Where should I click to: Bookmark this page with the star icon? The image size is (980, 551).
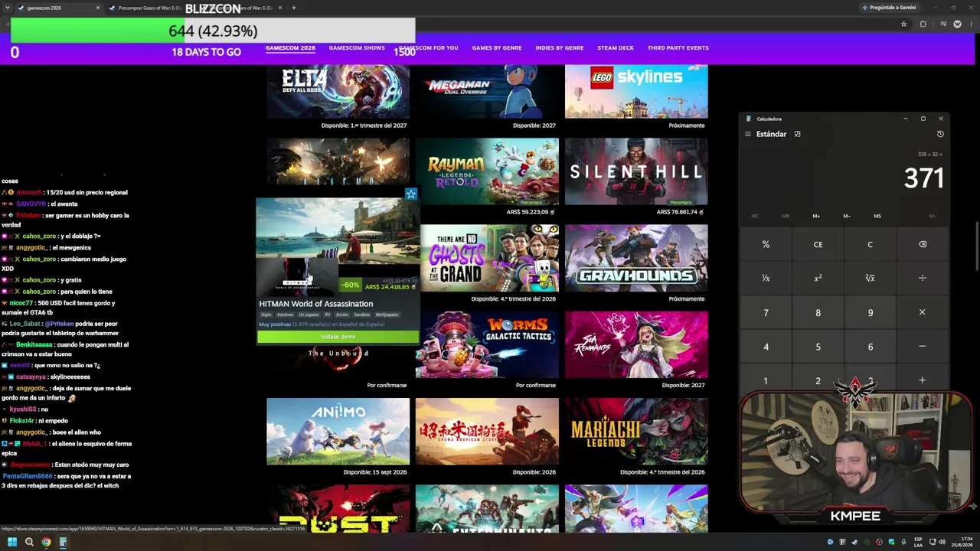pos(903,24)
